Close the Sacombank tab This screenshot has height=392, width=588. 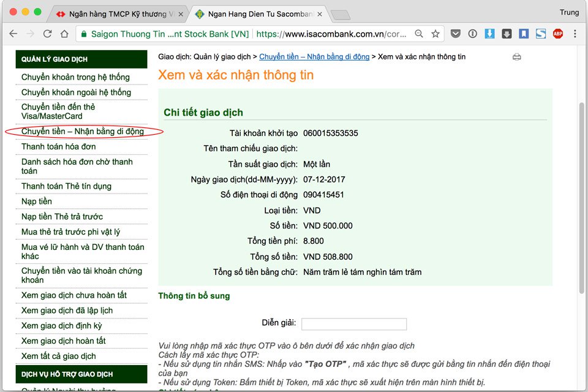(320, 14)
